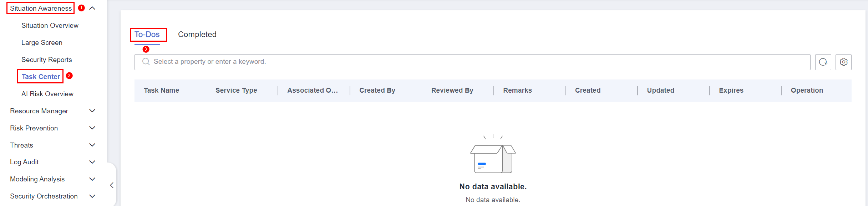Focus the property keyword search field
The height and width of the screenshot is (206, 868).
[478, 62]
